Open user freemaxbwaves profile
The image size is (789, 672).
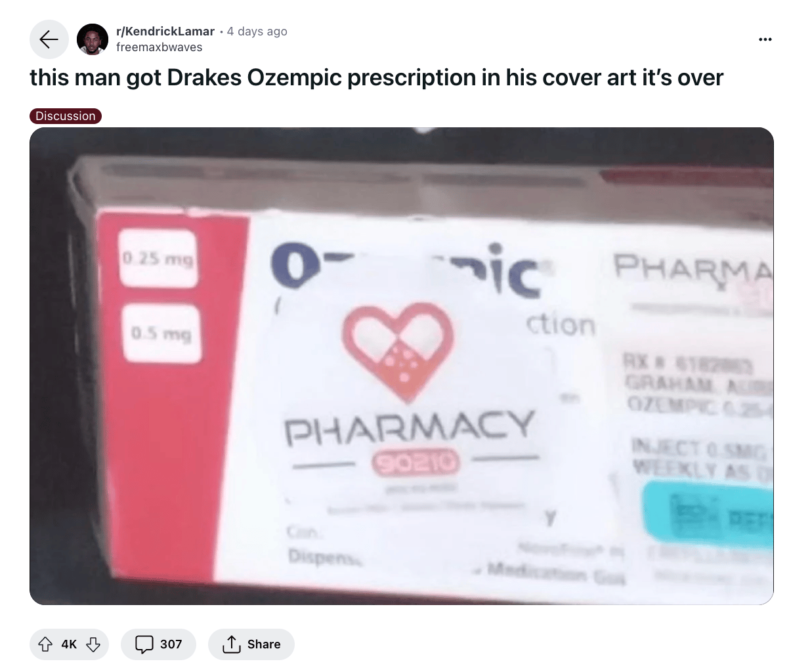coord(159,47)
